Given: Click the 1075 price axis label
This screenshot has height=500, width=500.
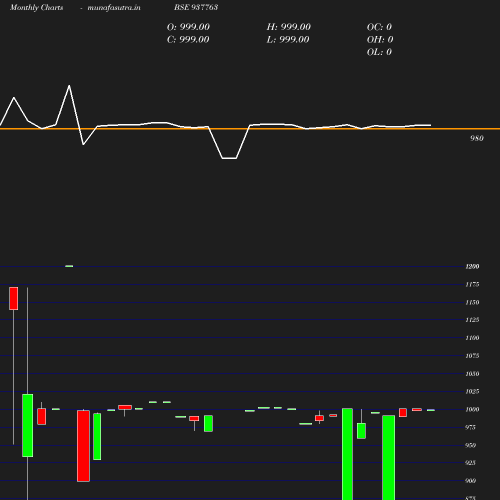Looking at the screenshot, I should pos(472,356).
